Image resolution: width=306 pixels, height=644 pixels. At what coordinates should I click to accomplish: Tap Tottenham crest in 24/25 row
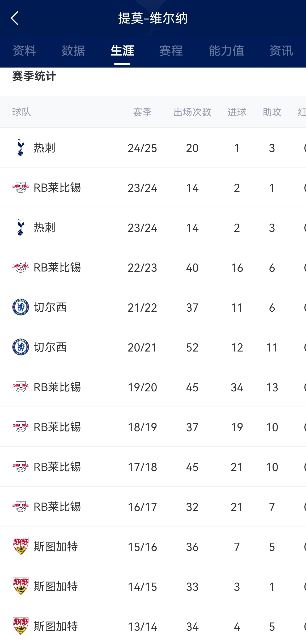click(20, 148)
